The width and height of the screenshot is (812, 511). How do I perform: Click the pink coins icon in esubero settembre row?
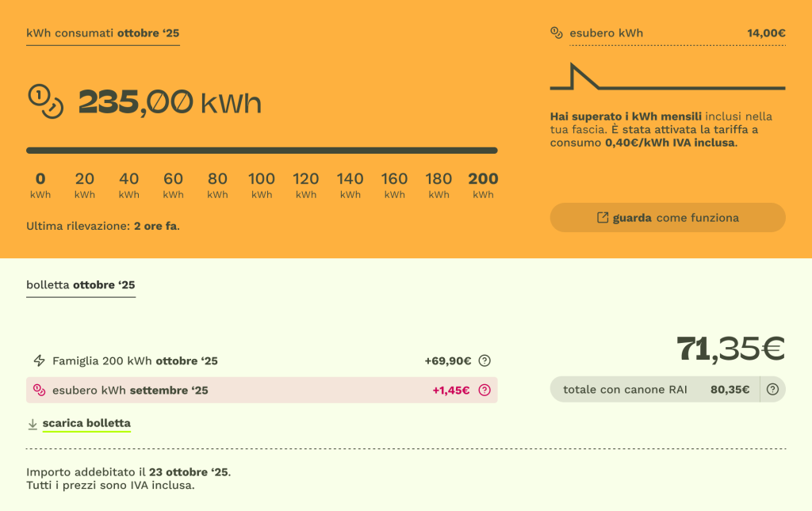(x=40, y=390)
